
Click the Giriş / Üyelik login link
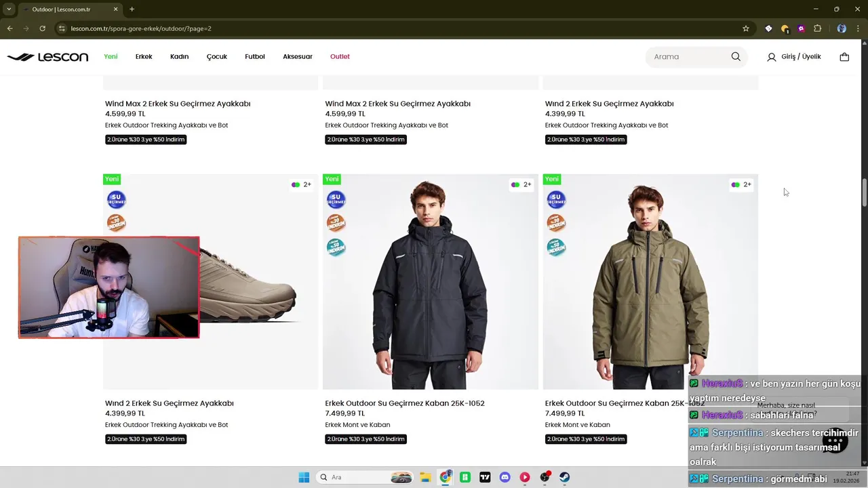tap(801, 57)
